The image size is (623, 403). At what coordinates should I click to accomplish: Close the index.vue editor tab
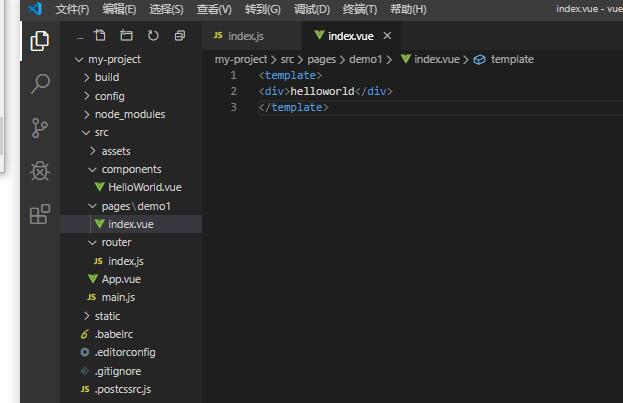(387, 36)
